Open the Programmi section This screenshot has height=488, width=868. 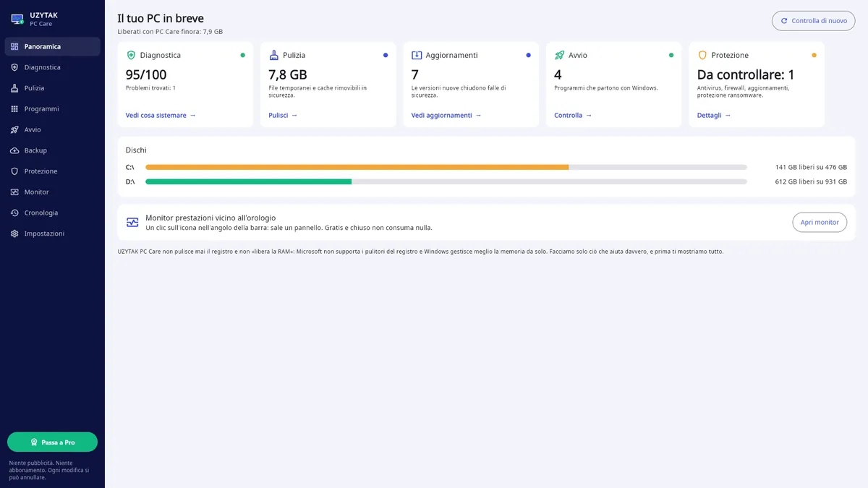click(x=52, y=109)
